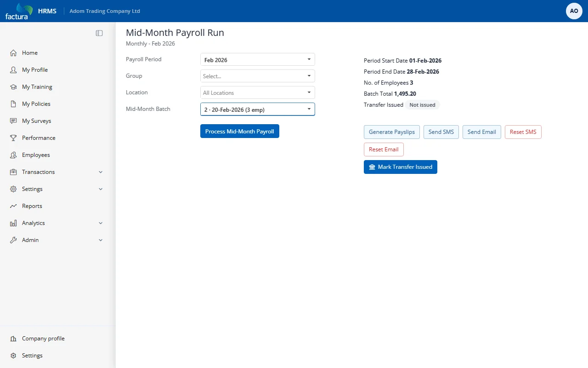Open the AO user avatar menu

pyautogui.click(x=574, y=11)
